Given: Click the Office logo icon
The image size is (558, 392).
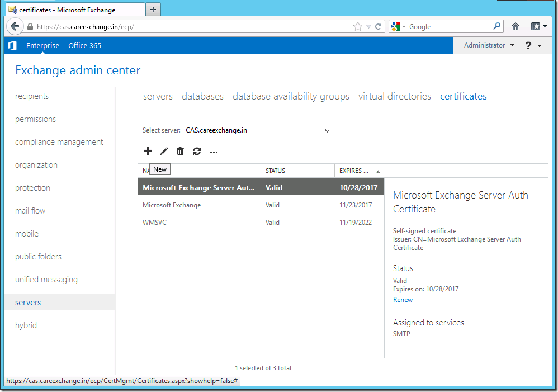Looking at the screenshot, I should [13, 45].
